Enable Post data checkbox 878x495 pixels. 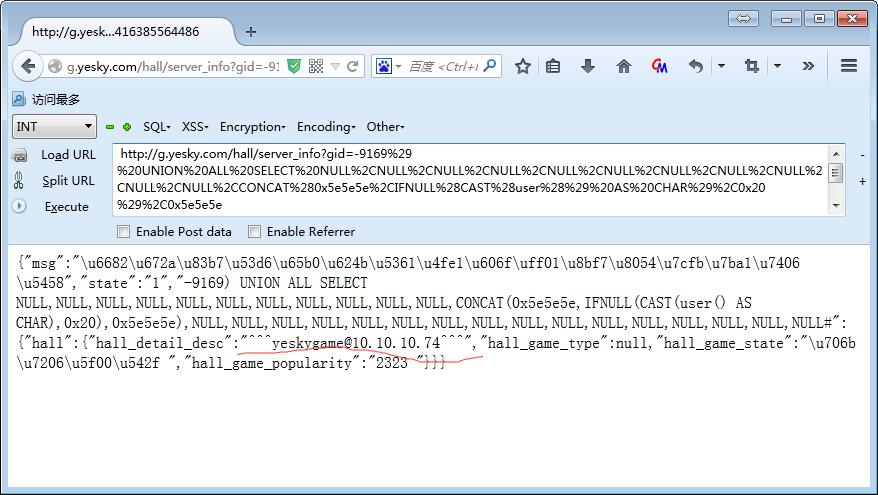coord(123,231)
